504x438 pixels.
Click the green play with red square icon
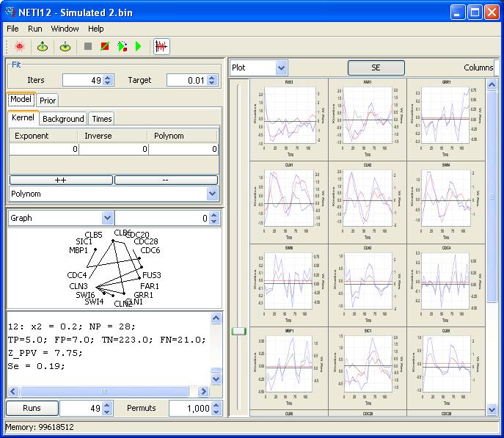click(123, 47)
